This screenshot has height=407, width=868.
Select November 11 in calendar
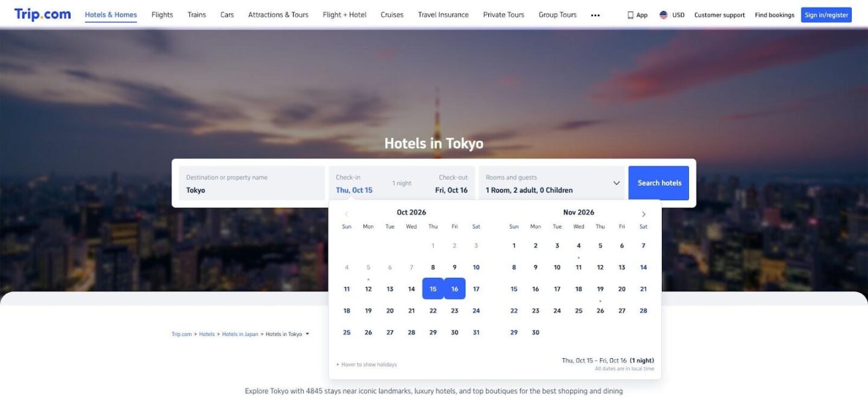pyautogui.click(x=579, y=268)
